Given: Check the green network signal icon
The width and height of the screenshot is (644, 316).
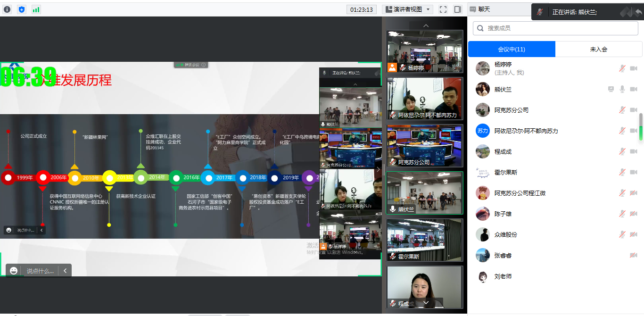Looking at the screenshot, I should pos(36,9).
